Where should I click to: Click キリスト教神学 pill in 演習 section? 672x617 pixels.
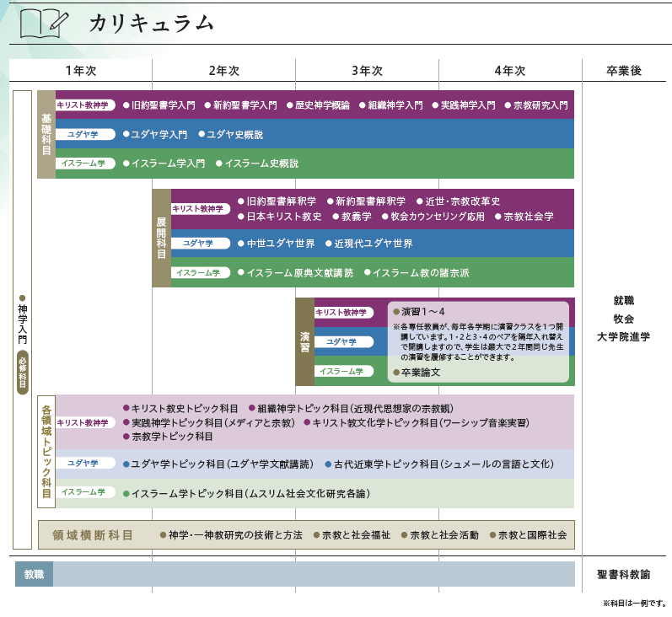(344, 313)
